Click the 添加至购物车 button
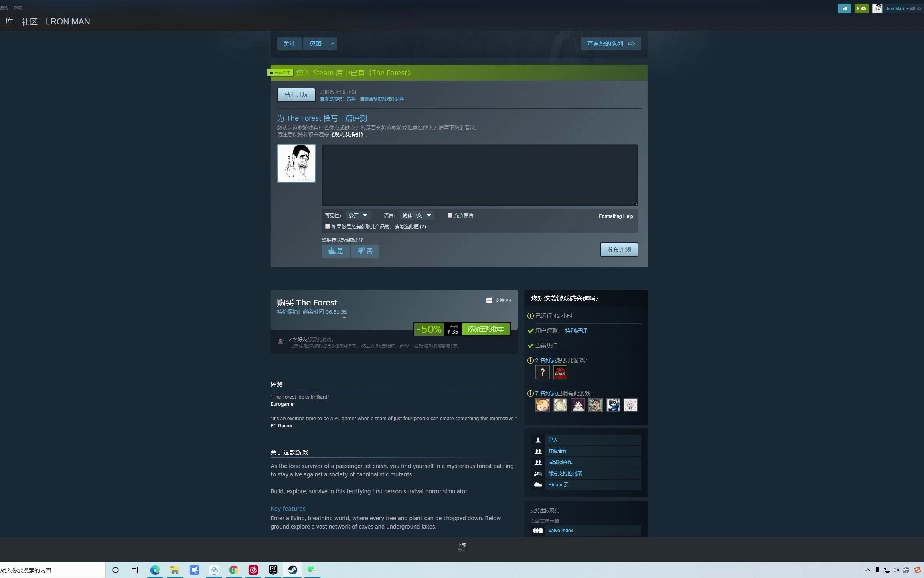 [485, 329]
